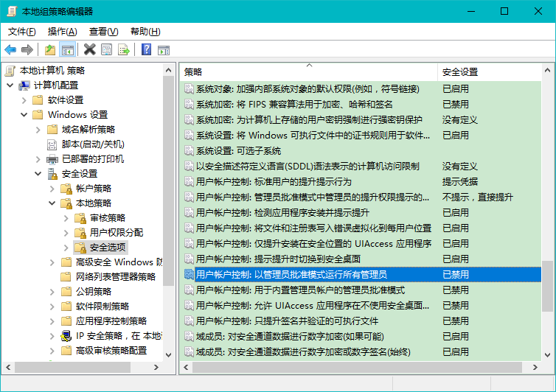
Task: Open the 查看(V) menu
Action: point(103,32)
